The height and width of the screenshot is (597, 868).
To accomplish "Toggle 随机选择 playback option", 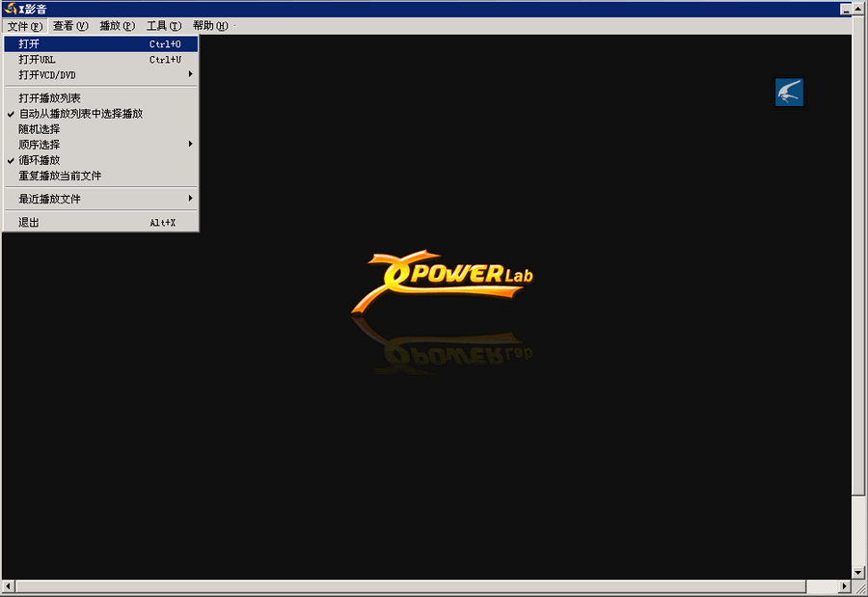I will tap(100, 129).
